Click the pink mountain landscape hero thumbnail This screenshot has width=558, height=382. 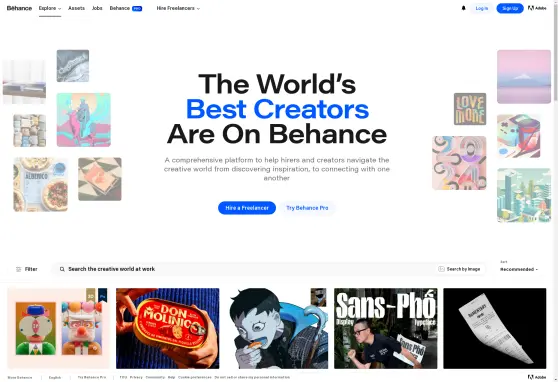524,77
